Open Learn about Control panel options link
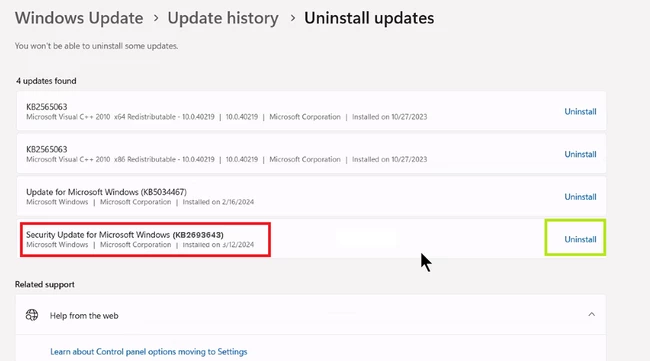 [149, 351]
